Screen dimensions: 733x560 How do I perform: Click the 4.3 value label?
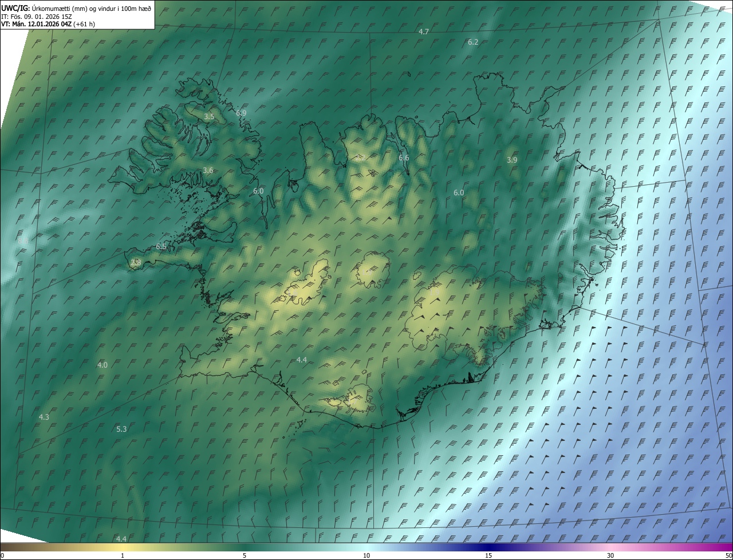pyautogui.click(x=44, y=417)
